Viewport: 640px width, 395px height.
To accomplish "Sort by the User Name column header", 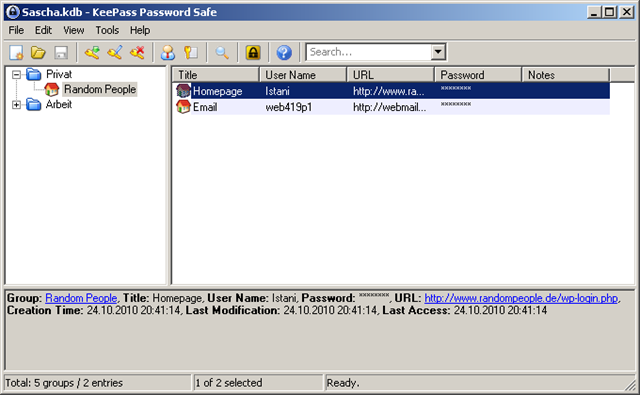I will coord(303,75).
